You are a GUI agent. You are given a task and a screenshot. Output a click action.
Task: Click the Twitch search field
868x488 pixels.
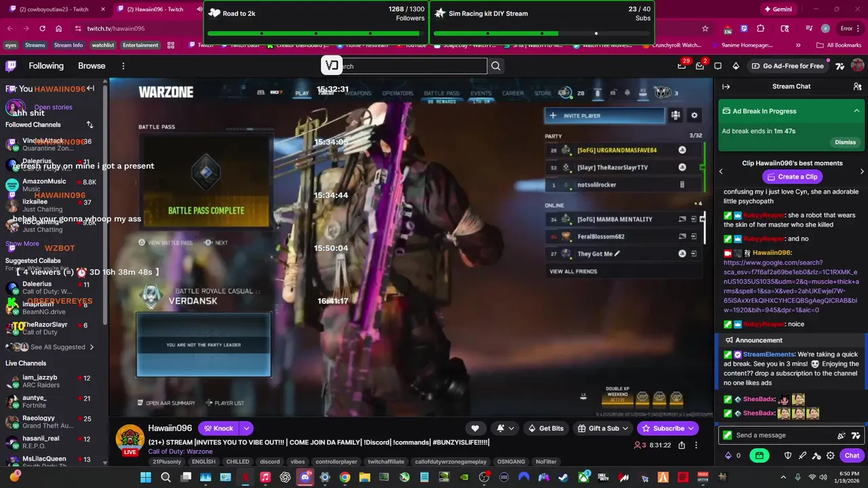pos(412,66)
